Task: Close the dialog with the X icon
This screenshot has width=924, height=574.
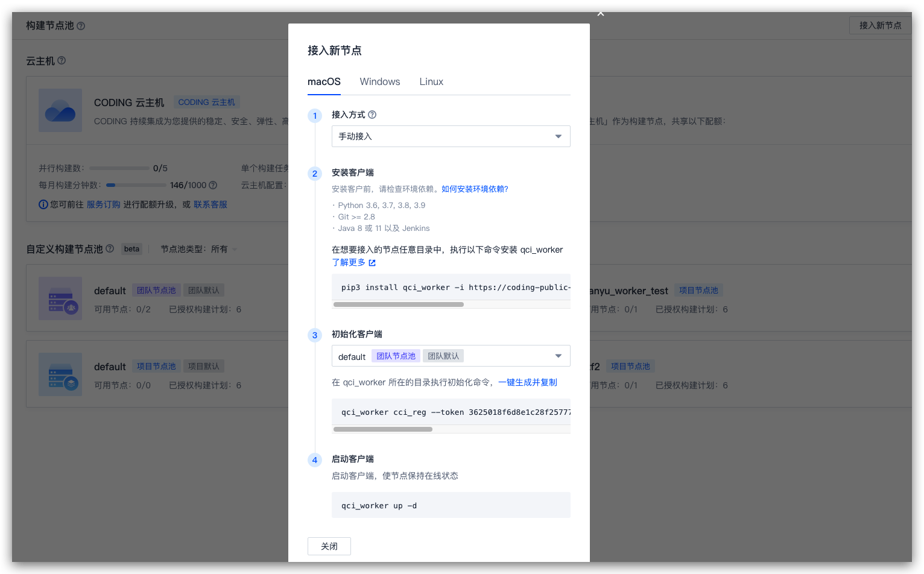Action: (x=600, y=13)
